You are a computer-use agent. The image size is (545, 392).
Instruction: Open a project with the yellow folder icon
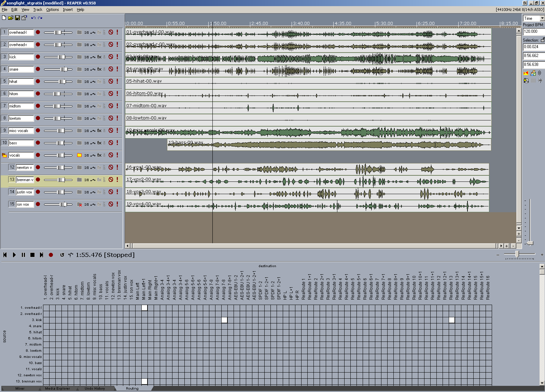(11, 18)
